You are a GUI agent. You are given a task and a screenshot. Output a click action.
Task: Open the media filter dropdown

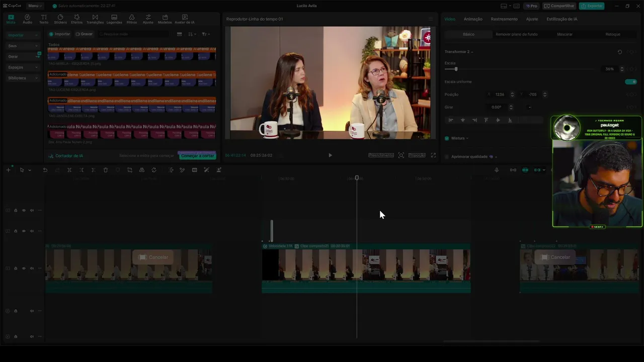tap(206, 34)
